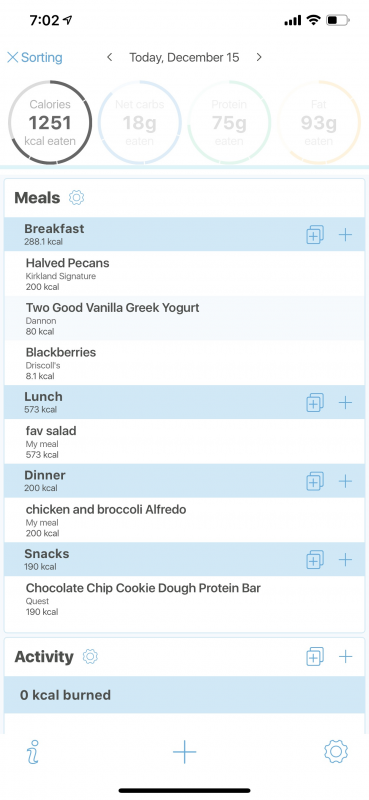Open the fav salad meal entry

click(184, 441)
